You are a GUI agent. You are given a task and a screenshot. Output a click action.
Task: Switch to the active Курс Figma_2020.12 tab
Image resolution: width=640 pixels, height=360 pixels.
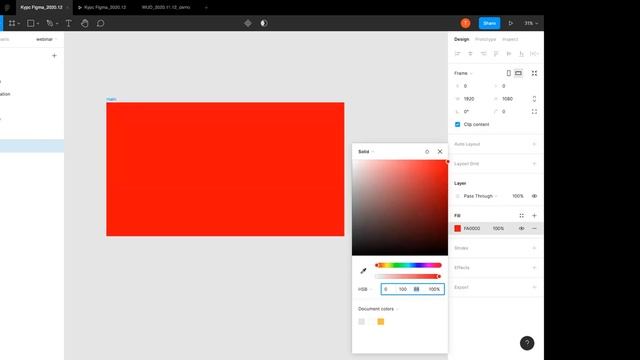(41, 7)
